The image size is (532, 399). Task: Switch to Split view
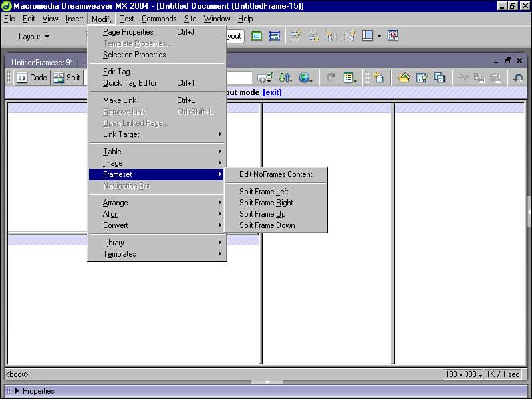tap(66, 78)
